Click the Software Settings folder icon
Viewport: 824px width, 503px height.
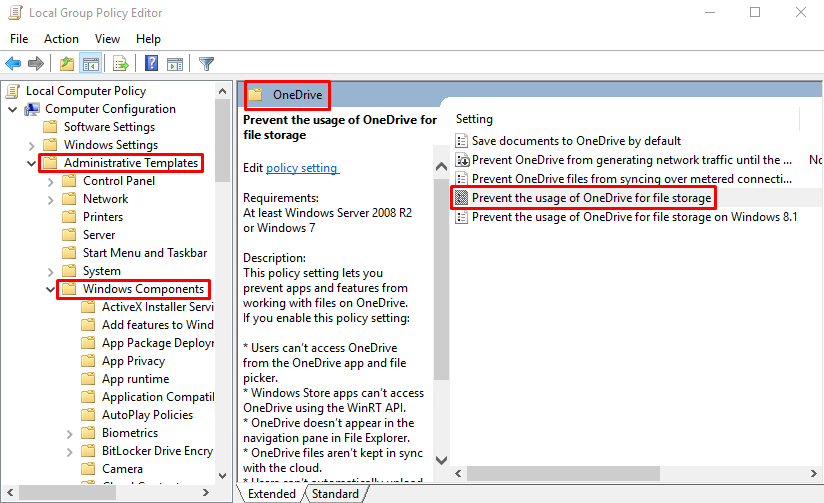click(x=50, y=127)
